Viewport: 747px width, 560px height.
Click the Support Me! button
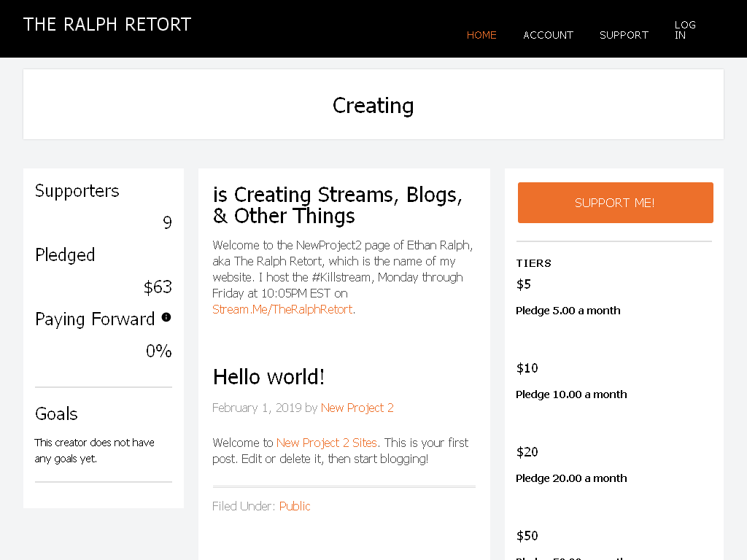pyautogui.click(x=615, y=203)
